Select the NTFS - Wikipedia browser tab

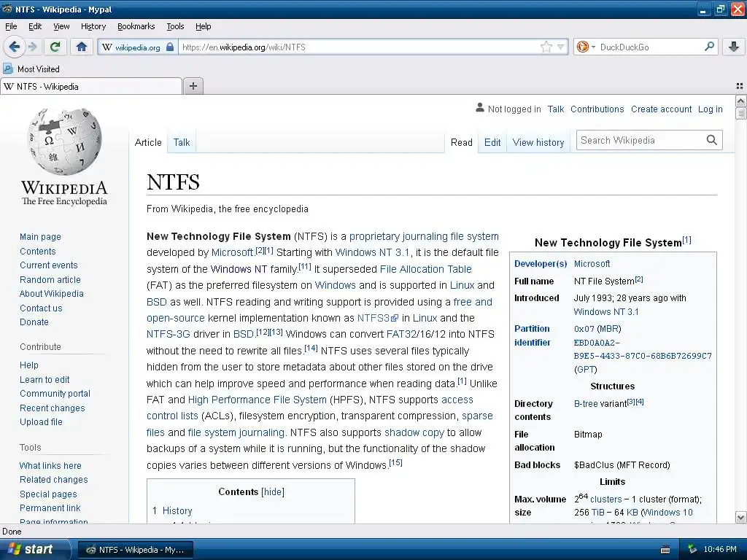[91, 86]
